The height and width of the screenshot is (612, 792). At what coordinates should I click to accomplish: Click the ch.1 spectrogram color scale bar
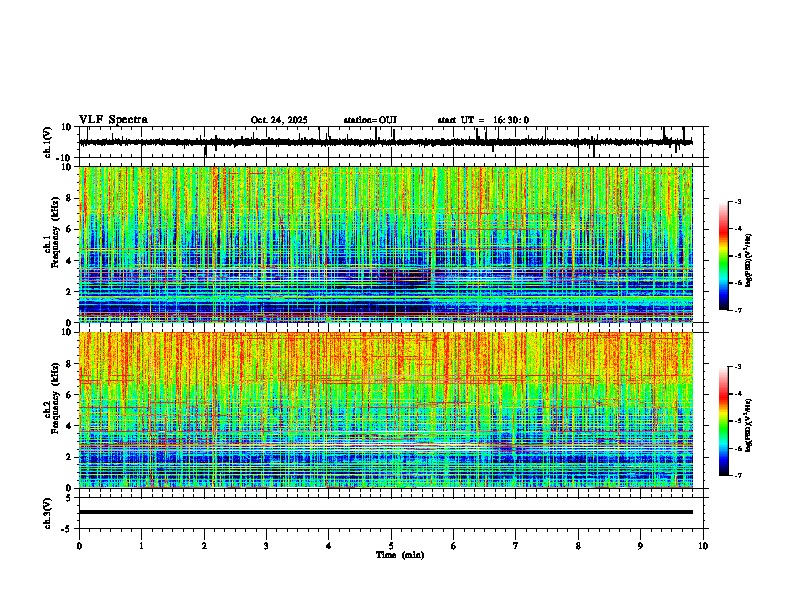pyautogui.click(x=723, y=256)
